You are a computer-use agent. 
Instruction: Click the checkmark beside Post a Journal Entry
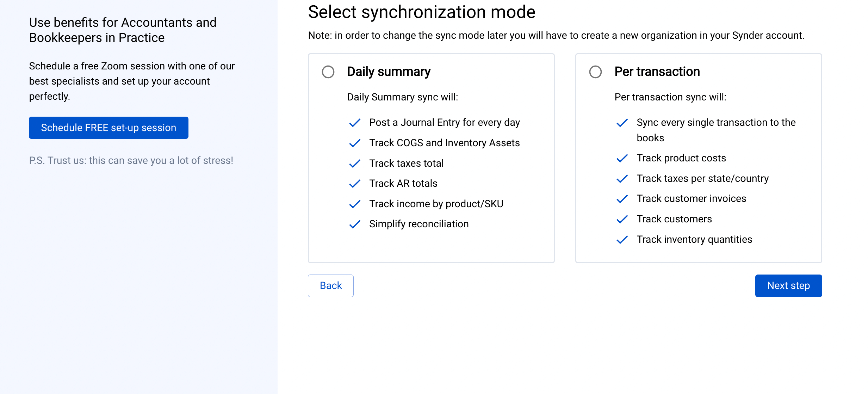pos(355,123)
